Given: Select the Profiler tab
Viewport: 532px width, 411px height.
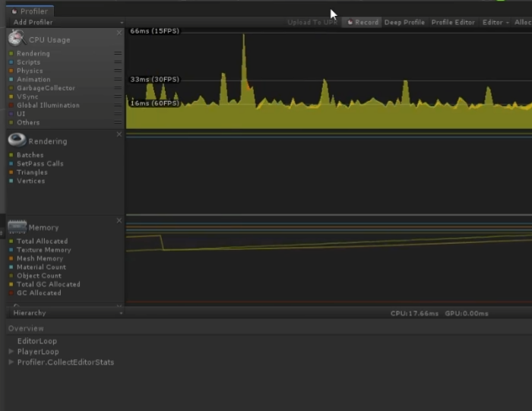Looking at the screenshot, I should pos(30,11).
